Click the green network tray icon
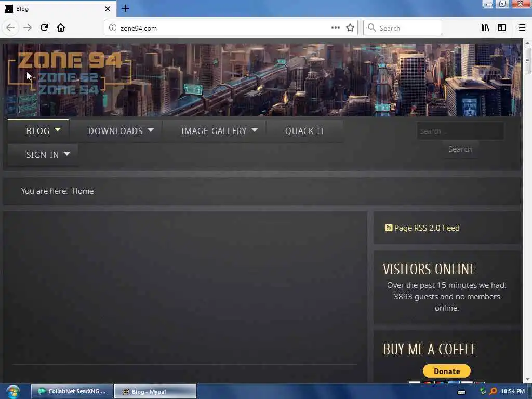The width and height of the screenshot is (532, 399). tap(483, 391)
